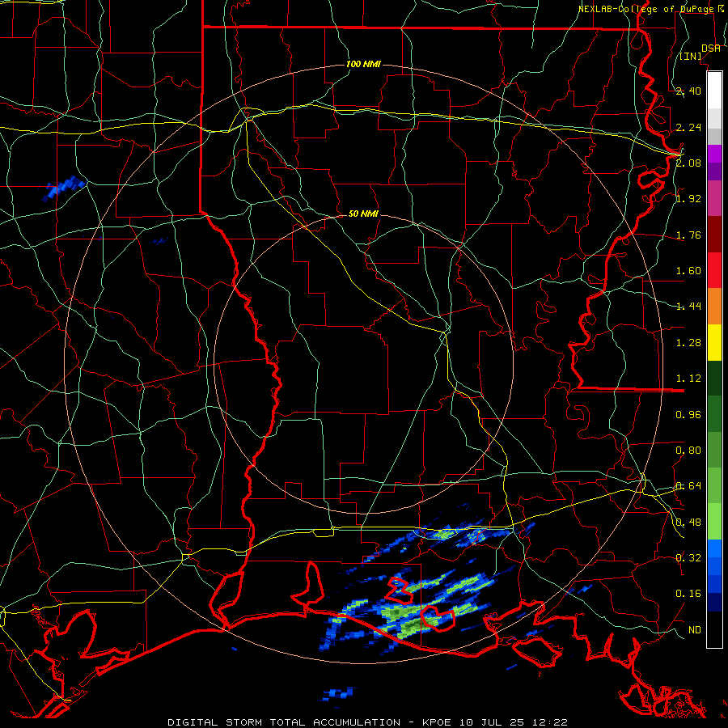
Task: Click the 1.60 legend value
Action: point(688,271)
